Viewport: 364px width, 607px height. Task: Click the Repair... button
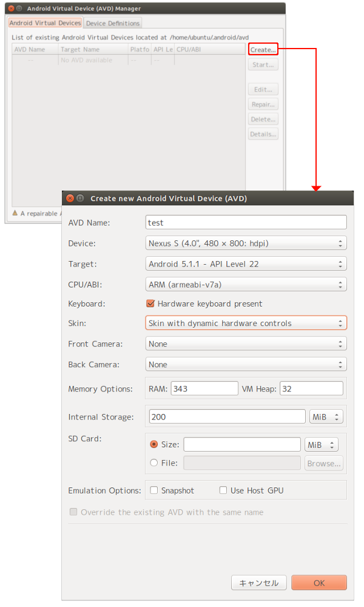click(x=263, y=104)
